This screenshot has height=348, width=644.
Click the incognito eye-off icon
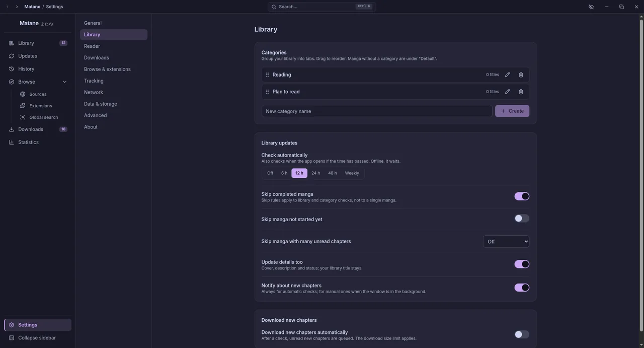pyautogui.click(x=591, y=7)
